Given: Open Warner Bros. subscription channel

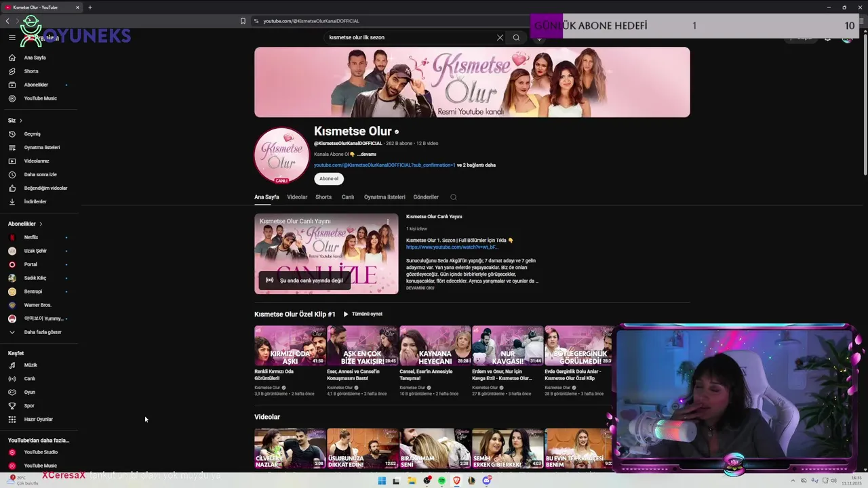Looking at the screenshot, I should coord(39,305).
